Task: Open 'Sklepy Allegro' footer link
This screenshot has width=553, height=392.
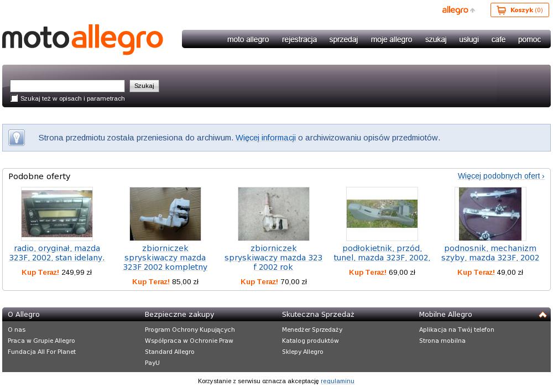Action: click(x=302, y=352)
